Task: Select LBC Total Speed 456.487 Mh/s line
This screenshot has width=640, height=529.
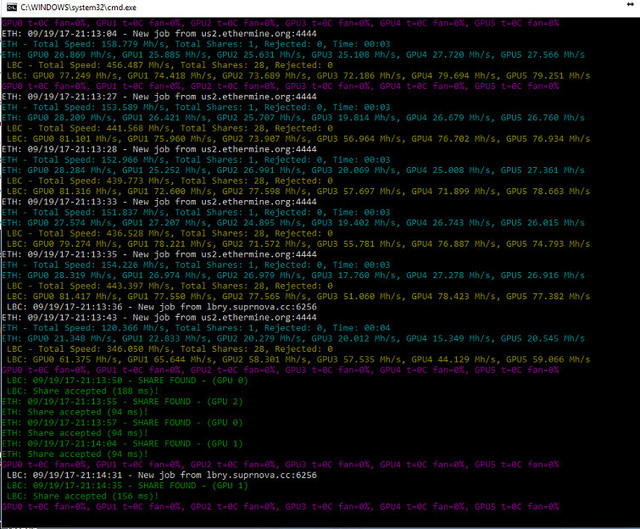Action: coord(170,65)
